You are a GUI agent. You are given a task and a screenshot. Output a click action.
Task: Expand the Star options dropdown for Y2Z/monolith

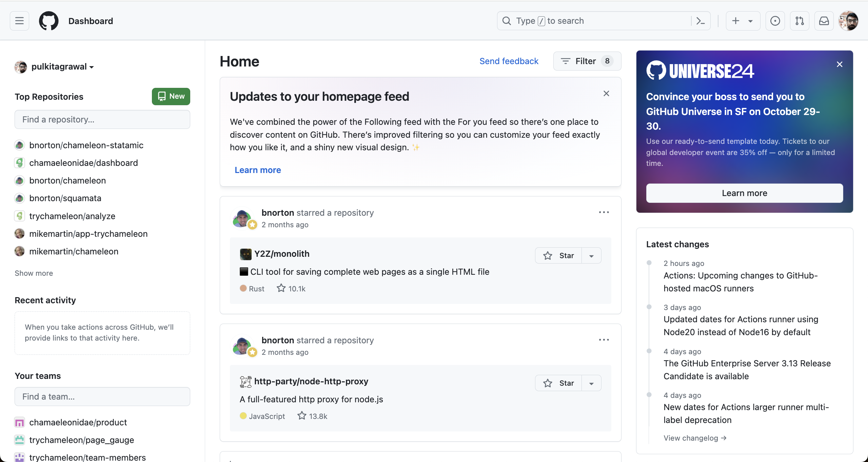(x=591, y=255)
